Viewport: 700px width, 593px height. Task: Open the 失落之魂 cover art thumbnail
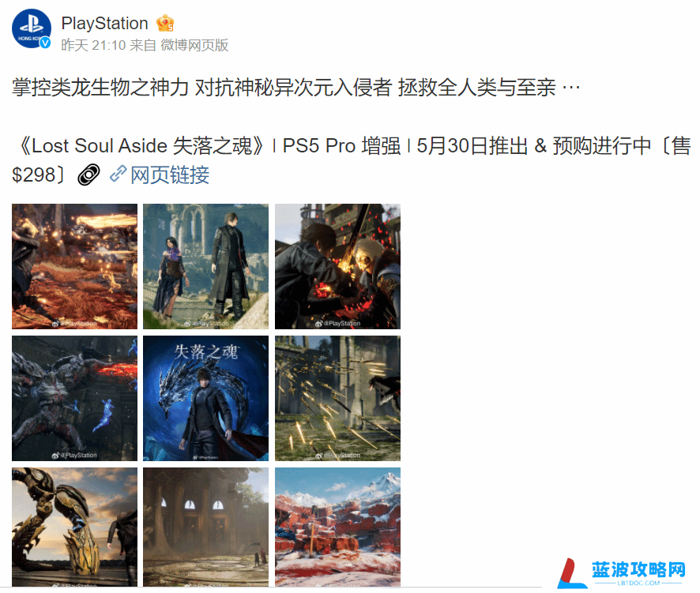point(205,399)
